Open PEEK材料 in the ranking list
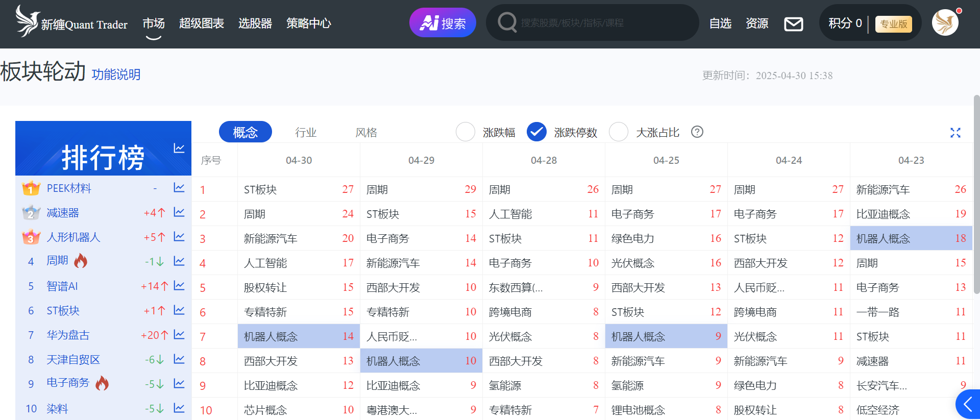Viewport: 980px width, 420px height. 69,188
